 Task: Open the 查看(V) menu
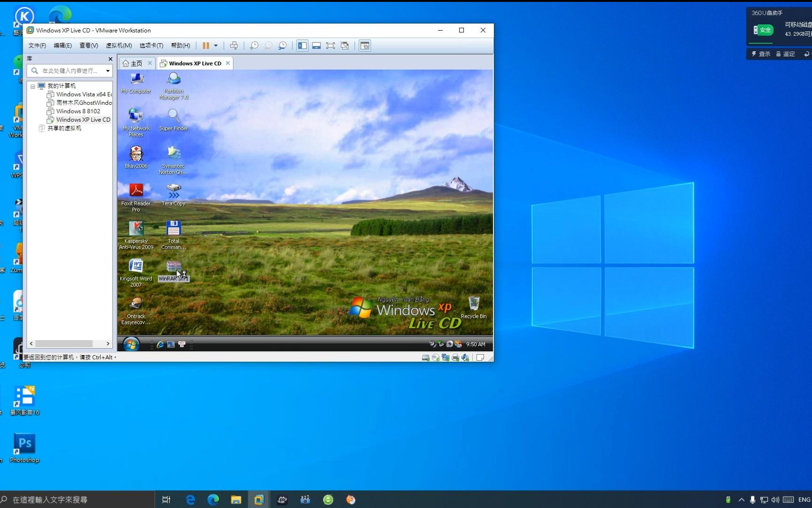click(88, 46)
